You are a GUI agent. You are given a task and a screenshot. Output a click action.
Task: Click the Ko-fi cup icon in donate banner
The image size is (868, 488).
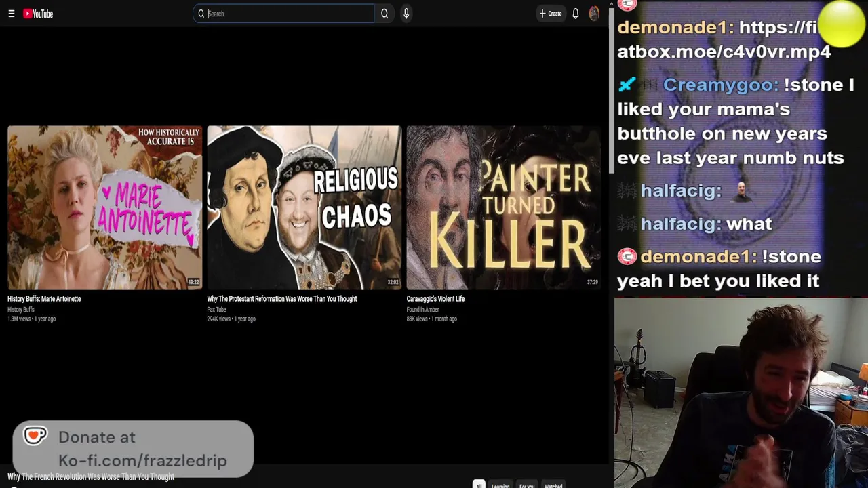[x=35, y=436]
